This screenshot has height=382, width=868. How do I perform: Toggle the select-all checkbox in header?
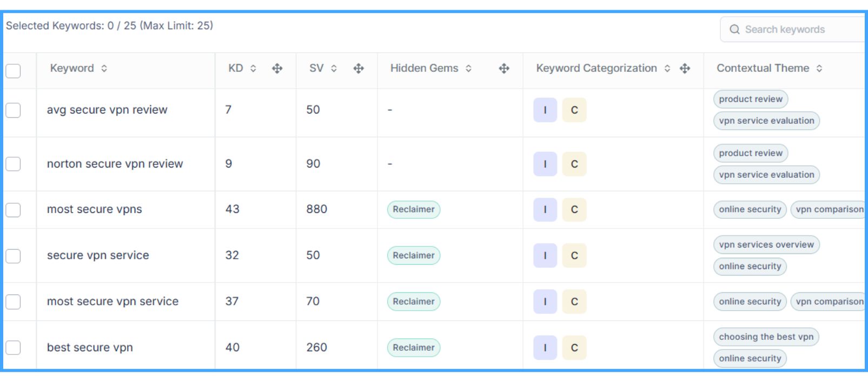[x=13, y=71]
